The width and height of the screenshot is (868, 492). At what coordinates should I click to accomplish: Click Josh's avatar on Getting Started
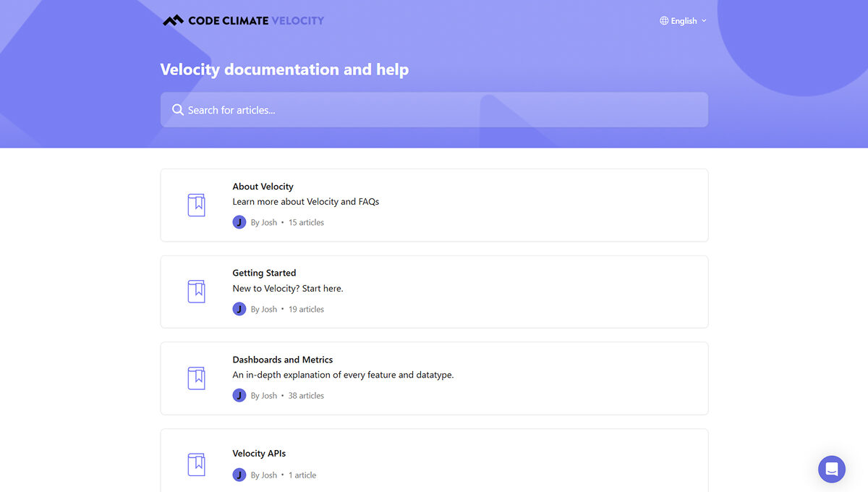click(x=239, y=309)
